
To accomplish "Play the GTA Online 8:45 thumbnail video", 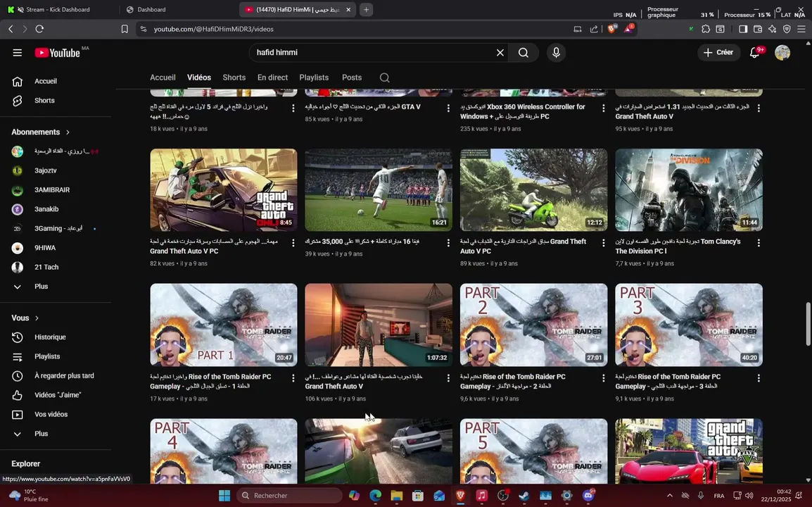I will pyautogui.click(x=224, y=190).
